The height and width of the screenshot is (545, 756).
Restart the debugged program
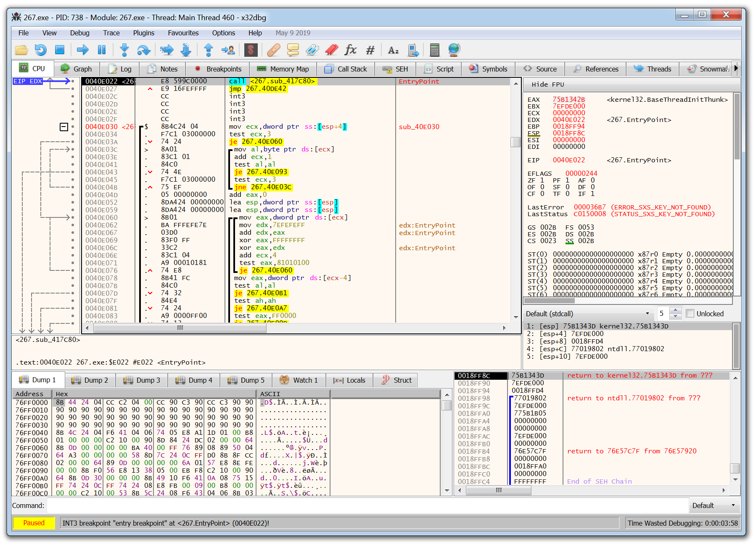tap(40, 50)
